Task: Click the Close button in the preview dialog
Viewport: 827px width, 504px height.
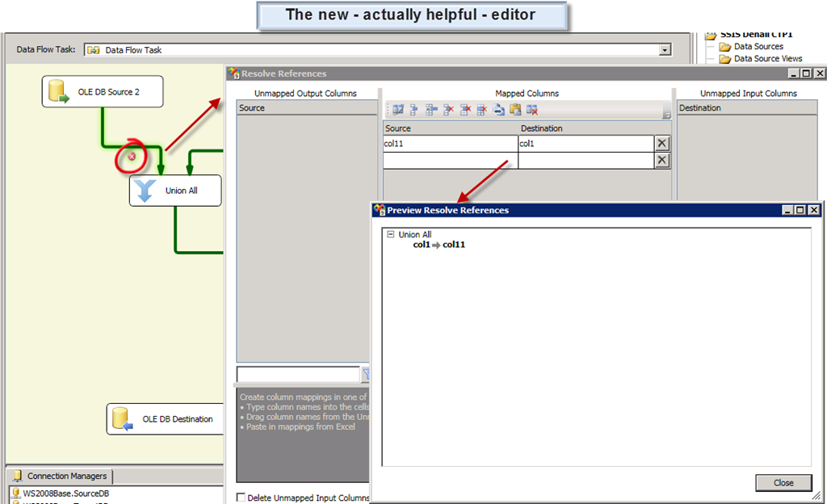Action: 783,483
